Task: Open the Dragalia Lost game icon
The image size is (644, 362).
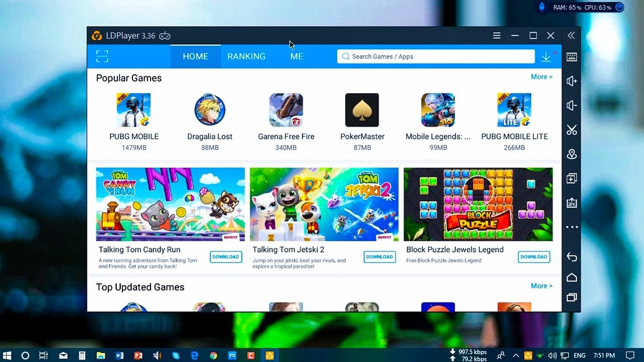Action: [x=210, y=110]
